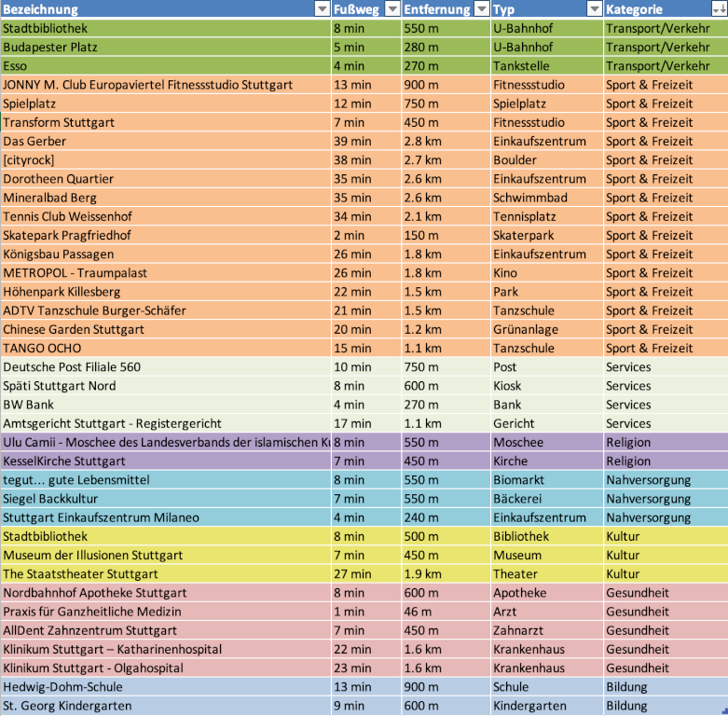
Task: Click the Kino type cell
Action: 547,272
